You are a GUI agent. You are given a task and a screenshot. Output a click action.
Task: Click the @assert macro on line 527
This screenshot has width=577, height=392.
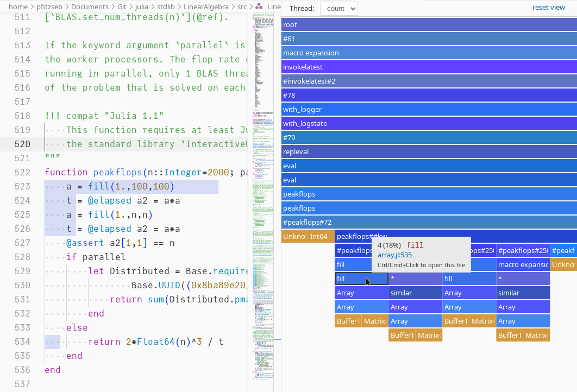pyautogui.click(x=85, y=243)
